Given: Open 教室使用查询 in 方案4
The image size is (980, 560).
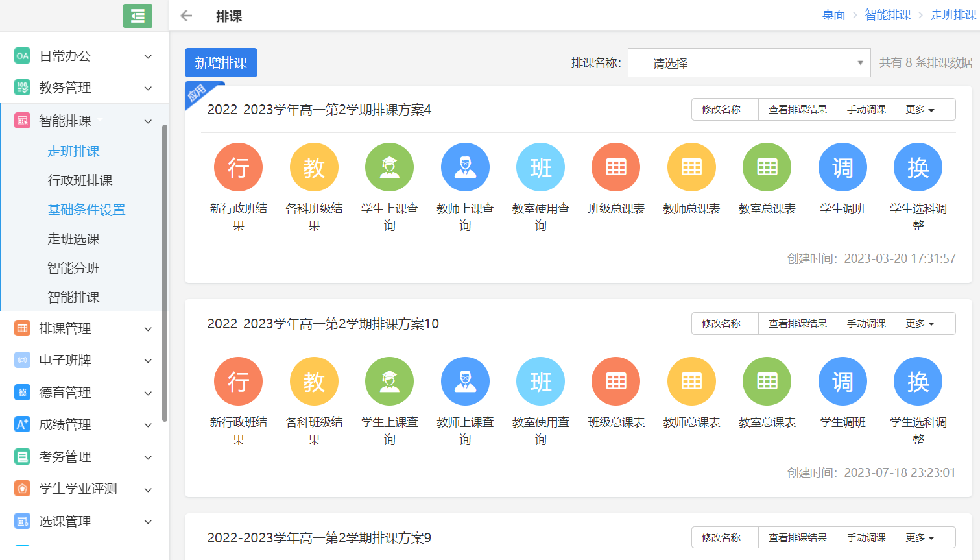Looking at the screenshot, I should click(x=540, y=167).
